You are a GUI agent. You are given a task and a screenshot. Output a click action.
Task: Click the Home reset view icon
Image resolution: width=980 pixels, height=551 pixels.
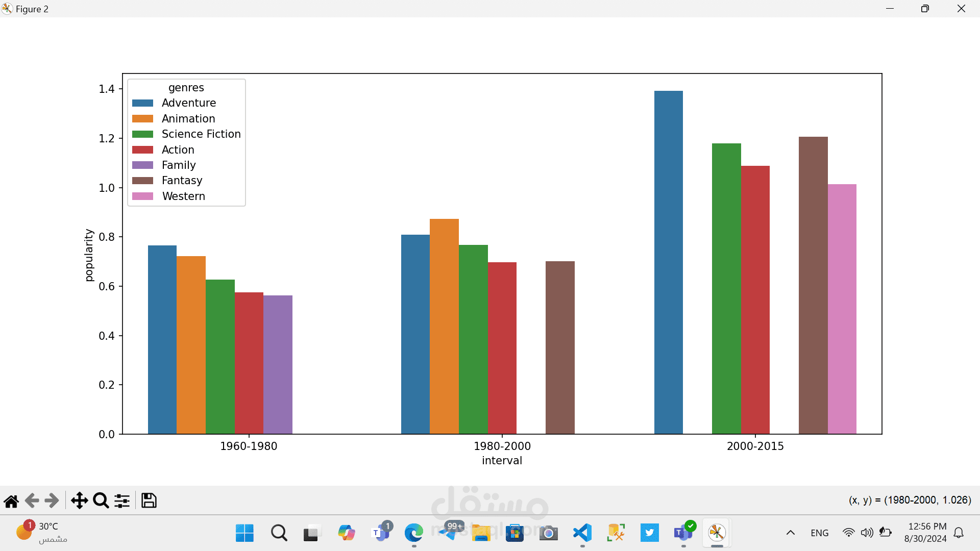11,500
